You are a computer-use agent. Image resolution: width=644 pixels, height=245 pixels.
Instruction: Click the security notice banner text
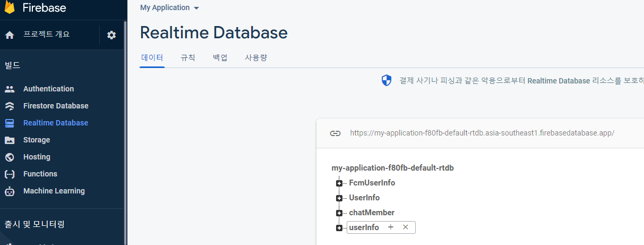click(x=521, y=81)
